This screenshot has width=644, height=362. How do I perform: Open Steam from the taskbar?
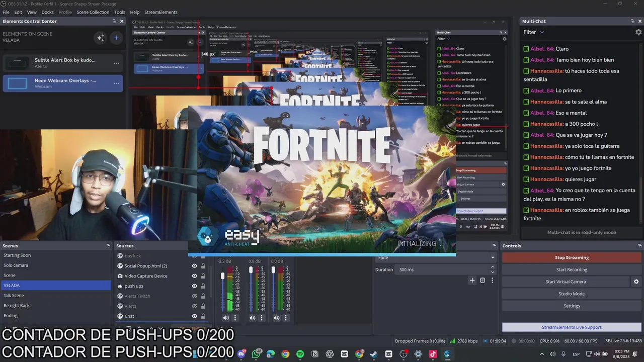[374, 354]
